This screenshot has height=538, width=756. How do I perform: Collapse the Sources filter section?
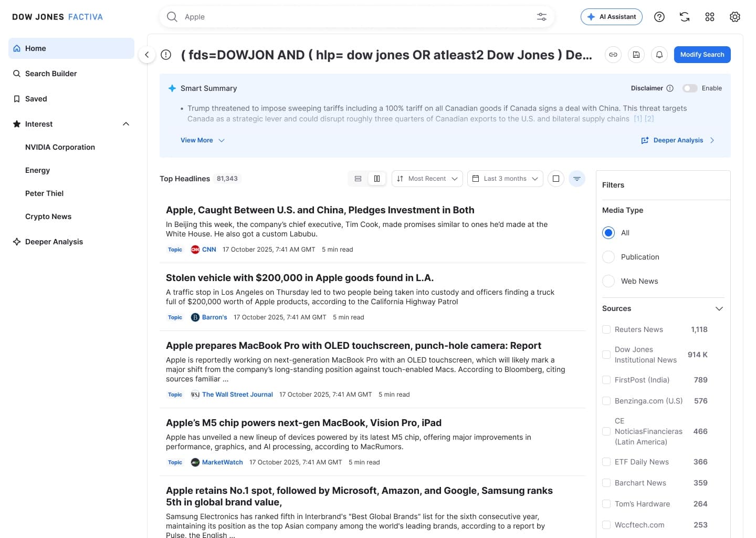pyautogui.click(x=719, y=308)
